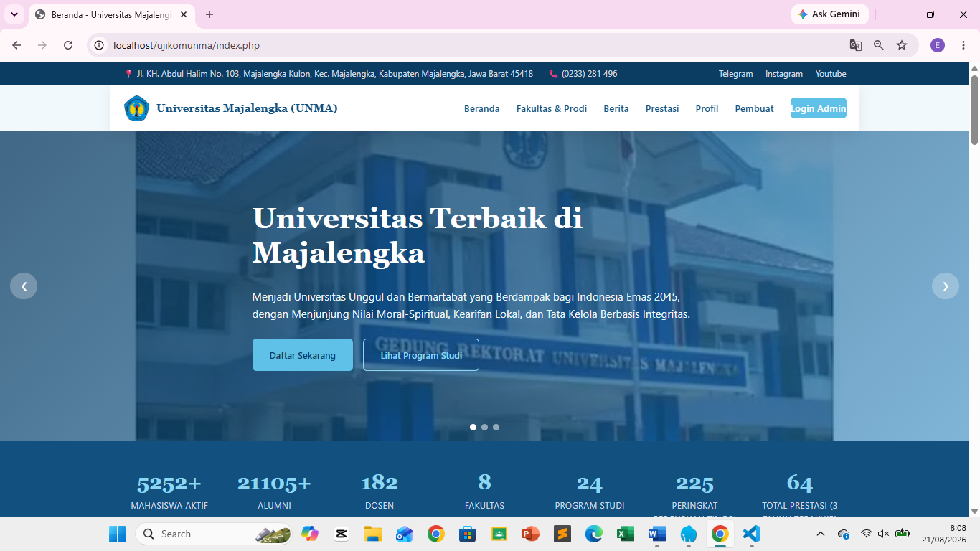Click the page vertical scrollbar thumb

point(974,110)
